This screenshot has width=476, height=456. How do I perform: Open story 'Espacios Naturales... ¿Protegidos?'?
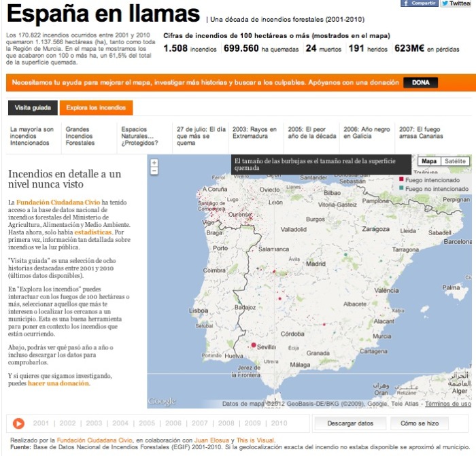click(139, 136)
